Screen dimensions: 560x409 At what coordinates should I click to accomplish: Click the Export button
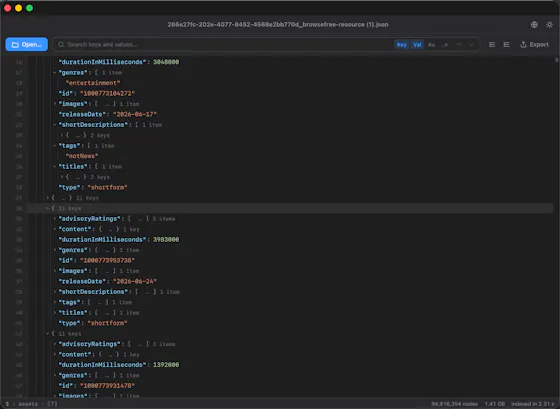pos(534,45)
